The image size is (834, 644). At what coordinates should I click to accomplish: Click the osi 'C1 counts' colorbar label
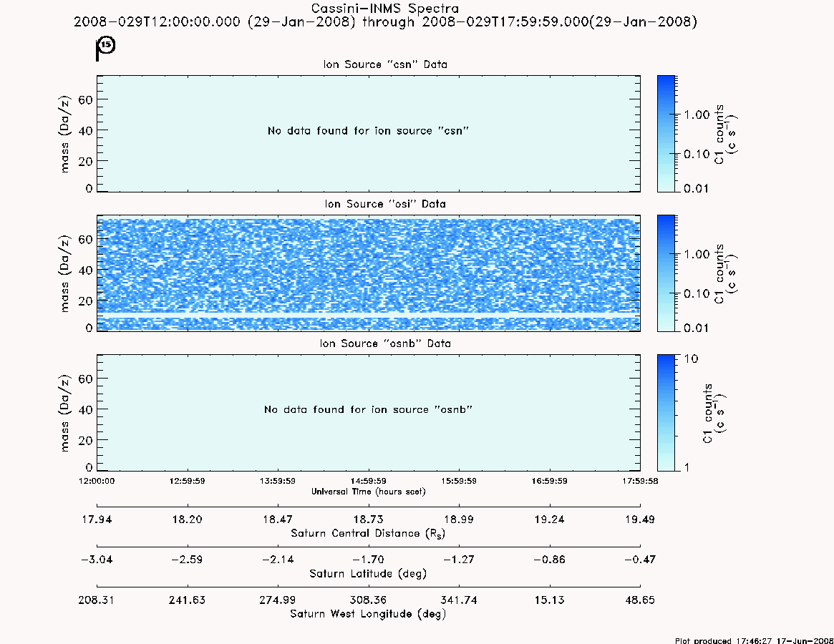725,273
